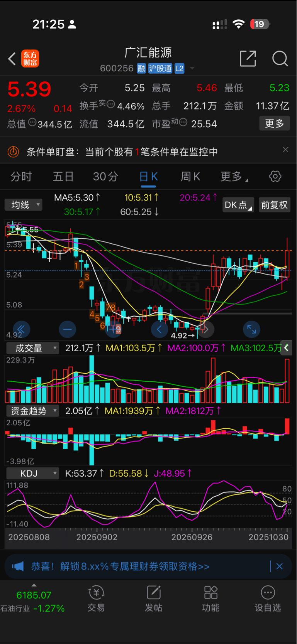Screen dimensions: 297x644
Task: Tap the K:53.37 KDJ value
Action: (85, 473)
